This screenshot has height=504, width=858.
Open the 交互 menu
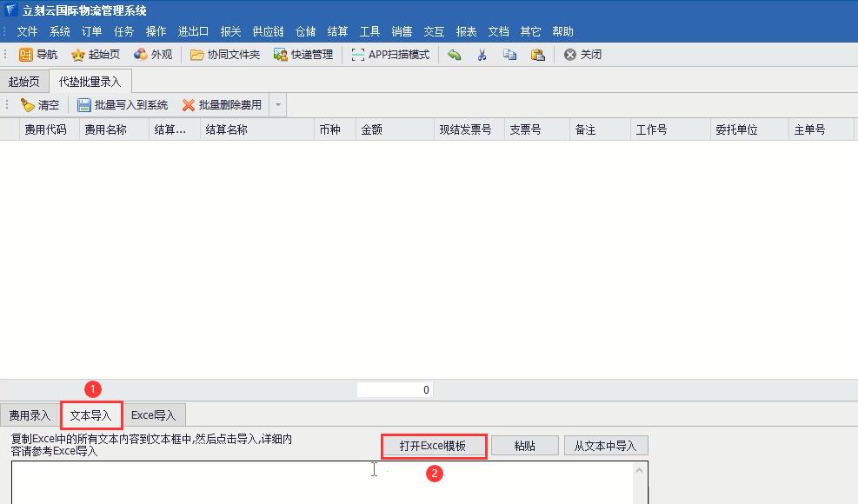434,32
